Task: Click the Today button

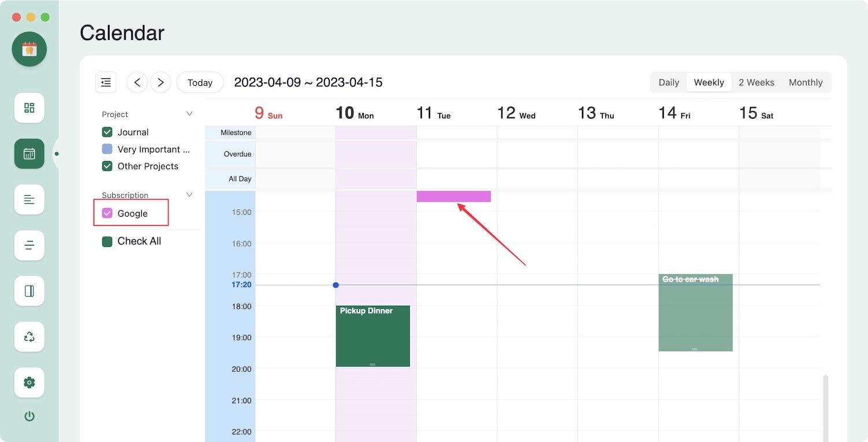Action: click(200, 82)
